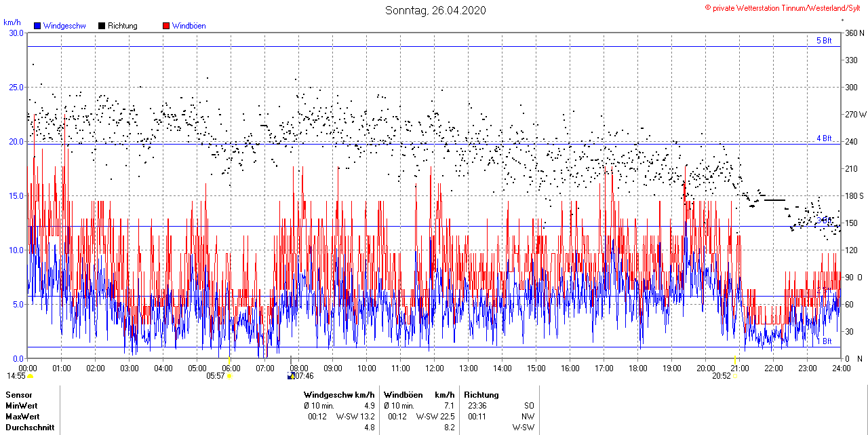Click the 7.1 minimum gust value
The width and height of the screenshot is (868, 435).
pyautogui.click(x=449, y=406)
